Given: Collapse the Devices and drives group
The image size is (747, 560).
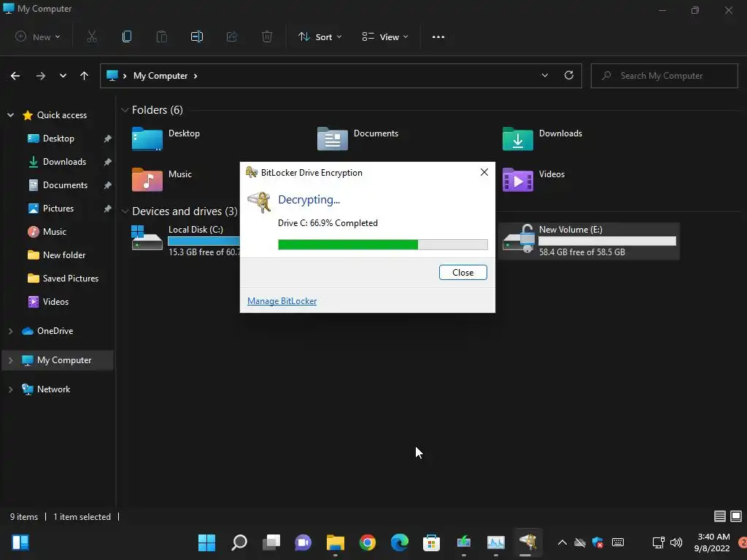Looking at the screenshot, I should pyautogui.click(x=125, y=211).
